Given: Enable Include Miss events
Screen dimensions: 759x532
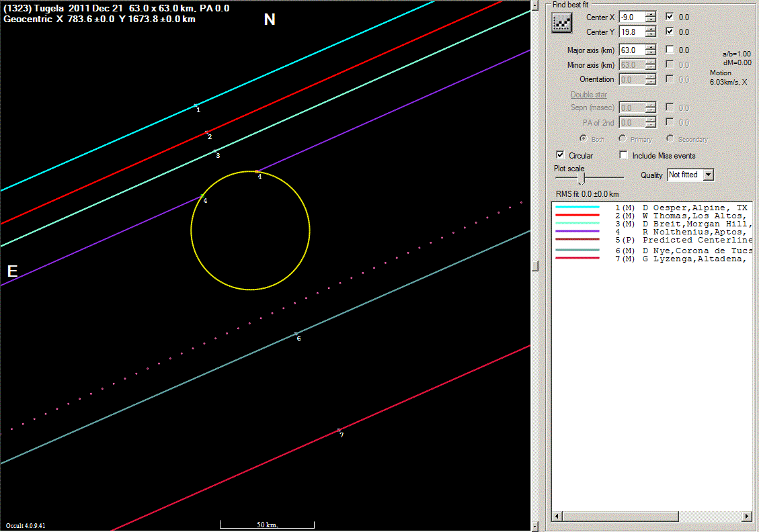Looking at the screenshot, I should click(623, 155).
